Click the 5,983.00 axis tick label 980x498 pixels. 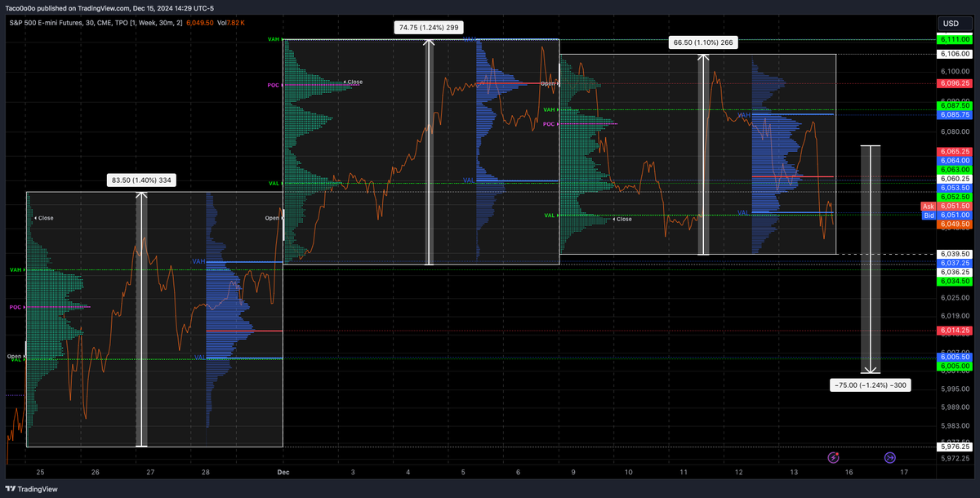click(x=955, y=426)
